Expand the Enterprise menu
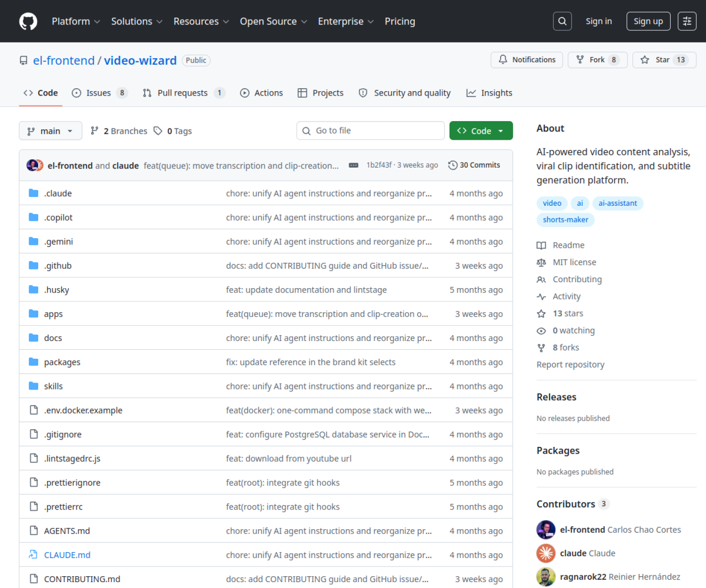 (x=346, y=22)
